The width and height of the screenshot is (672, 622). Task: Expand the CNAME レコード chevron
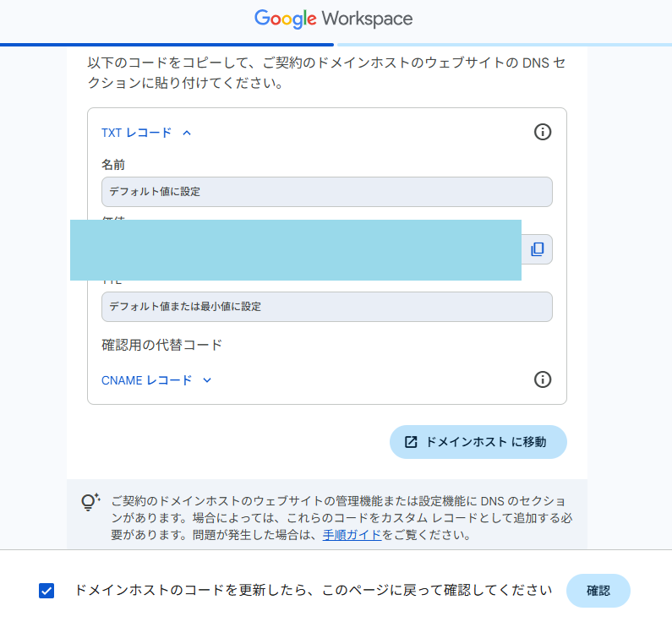(x=207, y=380)
